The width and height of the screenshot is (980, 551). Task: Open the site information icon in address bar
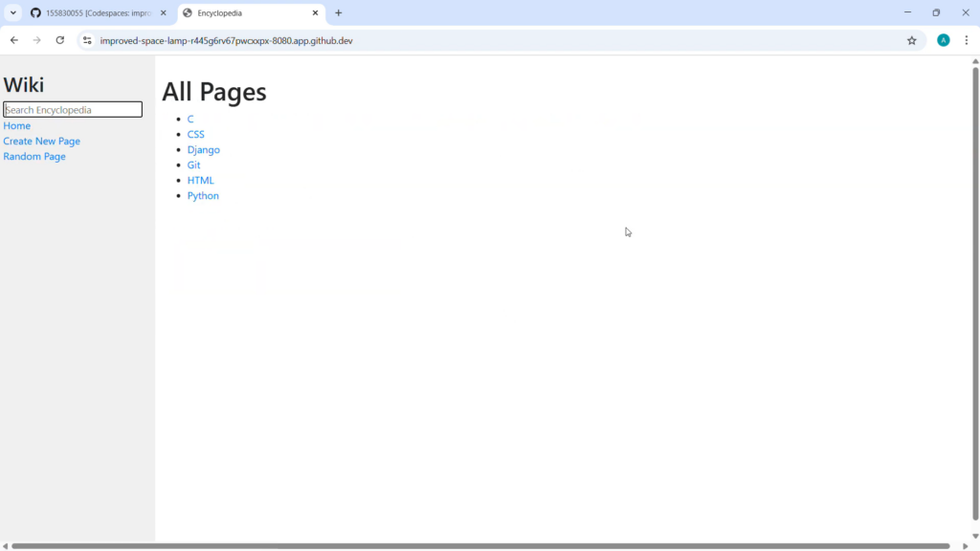[x=86, y=40]
